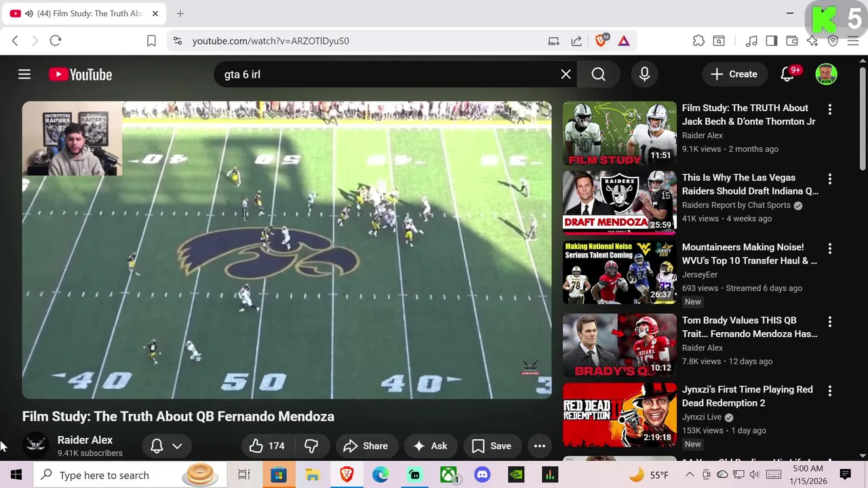The image size is (868, 488).
Task: Open Brave Shields lion icon
Action: (601, 41)
